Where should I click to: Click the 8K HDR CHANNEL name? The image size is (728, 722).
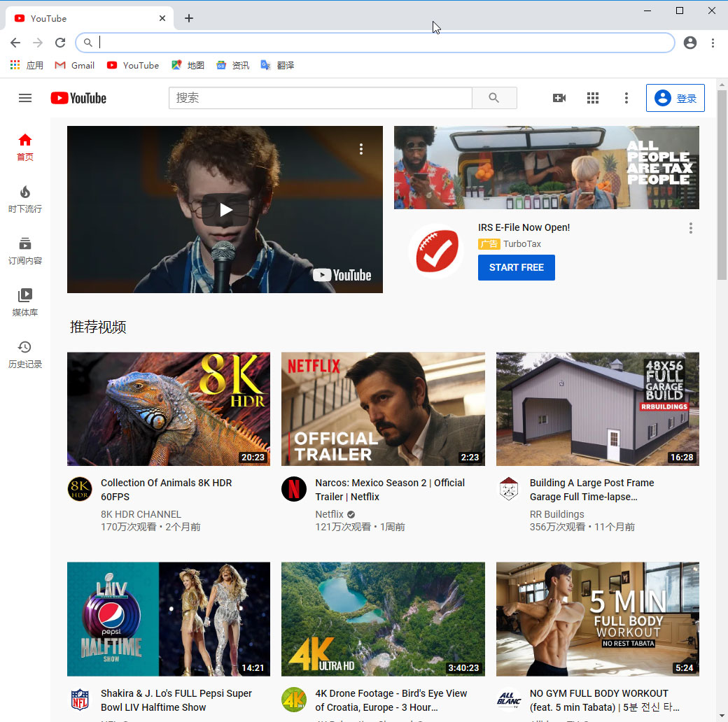[141, 514]
